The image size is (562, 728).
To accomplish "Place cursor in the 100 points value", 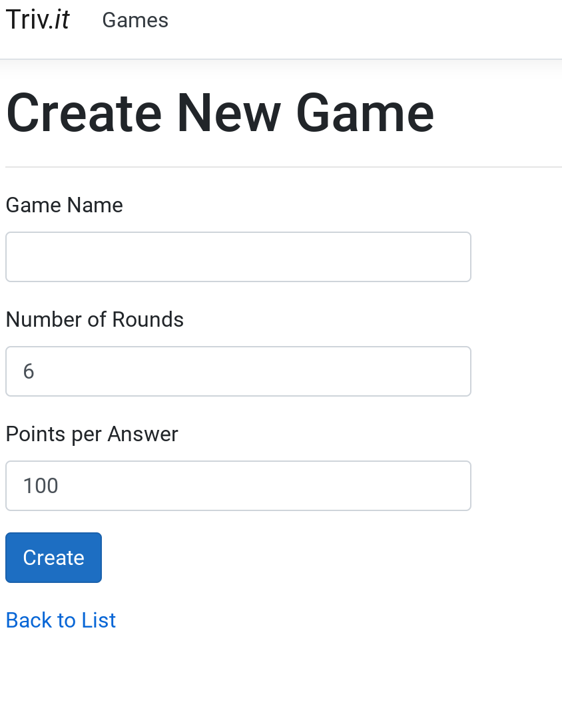I will (41, 486).
